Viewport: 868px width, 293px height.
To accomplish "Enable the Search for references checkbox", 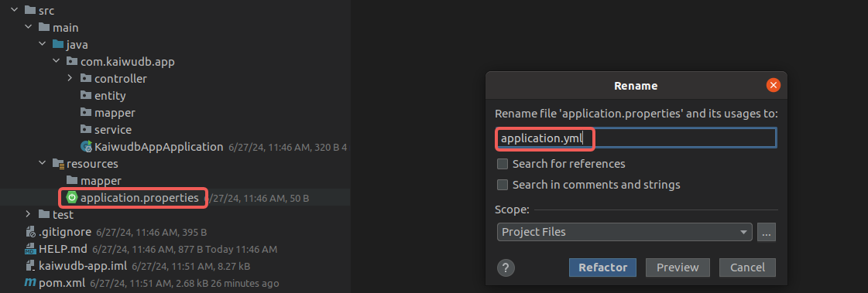I will pyautogui.click(x=503, y=164).
